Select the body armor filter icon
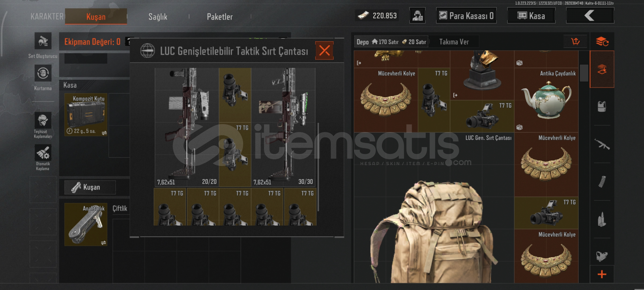Screen dimensions: 644x290 tap(602, 107)
